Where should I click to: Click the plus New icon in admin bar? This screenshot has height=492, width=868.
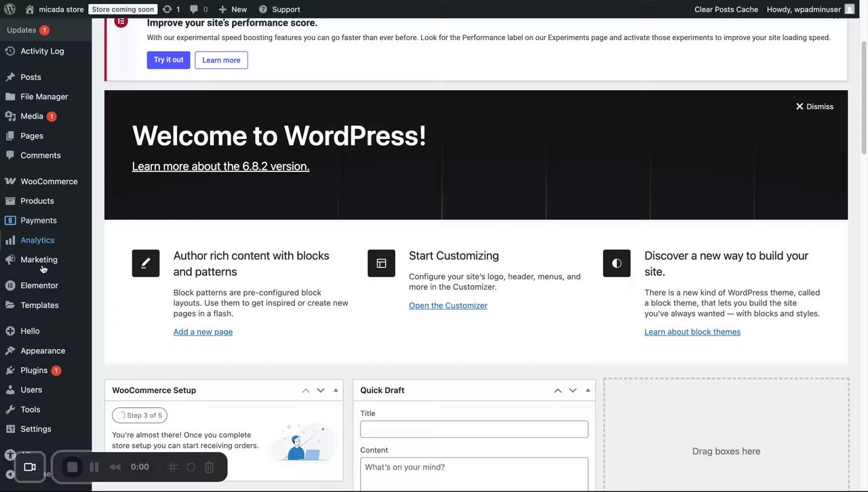222,9
